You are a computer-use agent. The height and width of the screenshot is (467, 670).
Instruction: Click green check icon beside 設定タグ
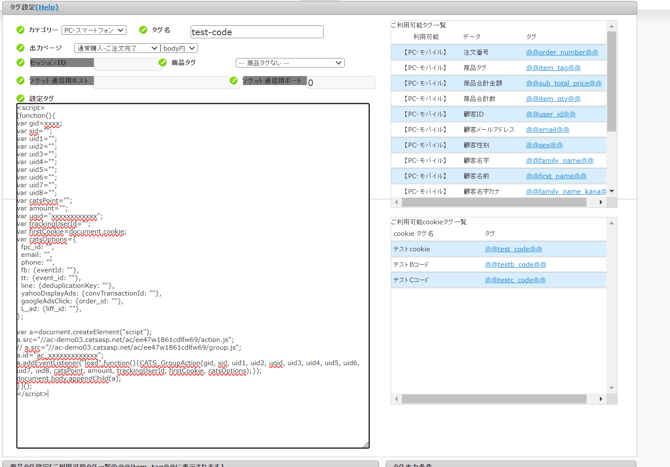(x=20, y=98)
